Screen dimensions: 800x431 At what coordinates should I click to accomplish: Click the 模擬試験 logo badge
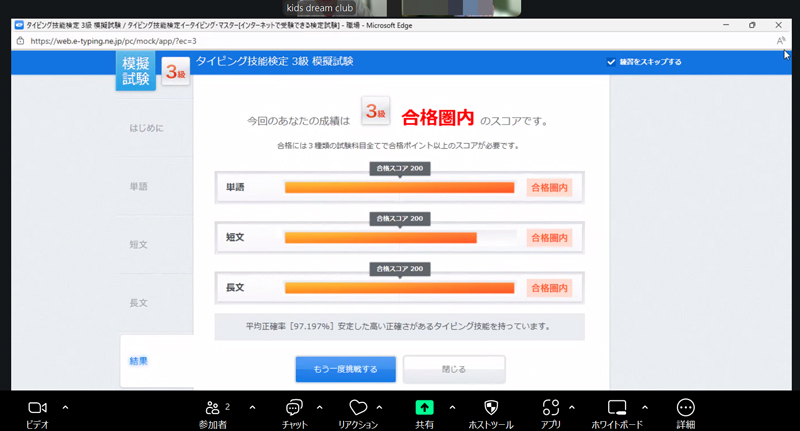pos(136,71)
